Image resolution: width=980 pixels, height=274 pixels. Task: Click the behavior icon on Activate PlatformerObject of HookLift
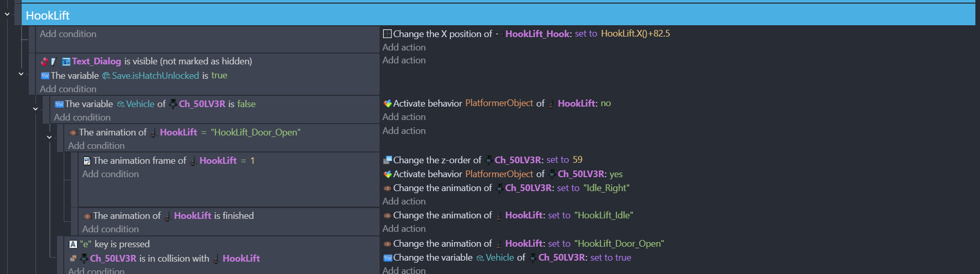(387, 104)
